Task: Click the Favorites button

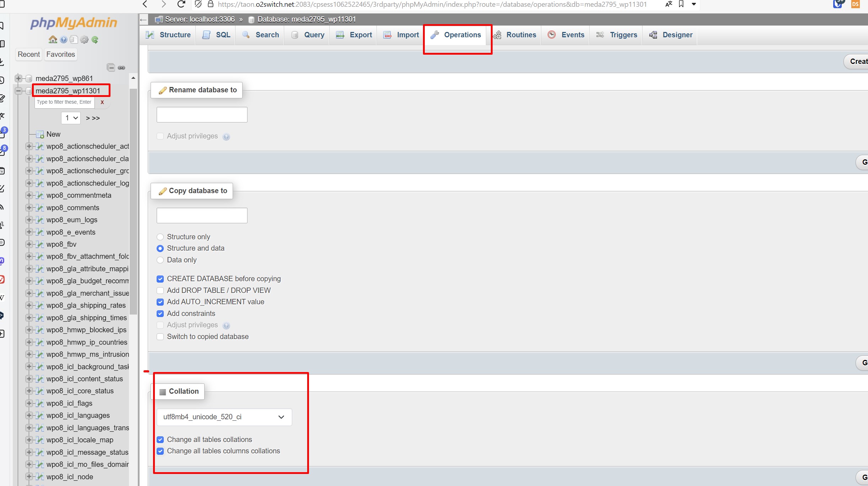Action: coord(61,54)
